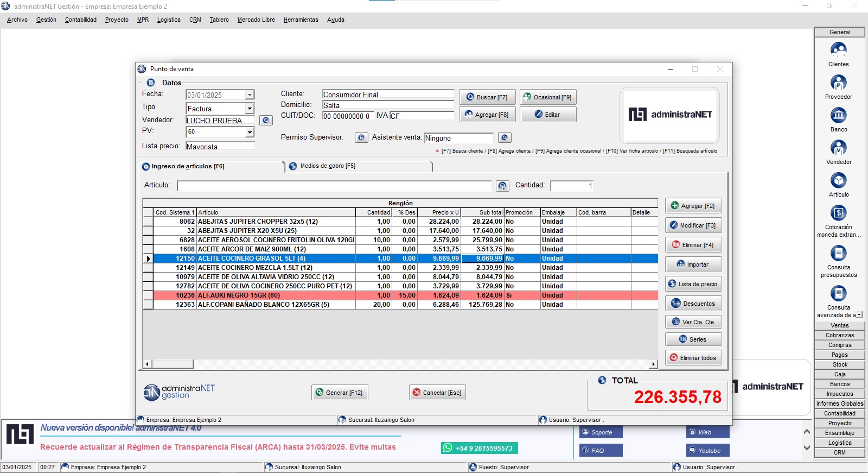
Task: Open the Gestión menu
Action: (x=46, y=20)
